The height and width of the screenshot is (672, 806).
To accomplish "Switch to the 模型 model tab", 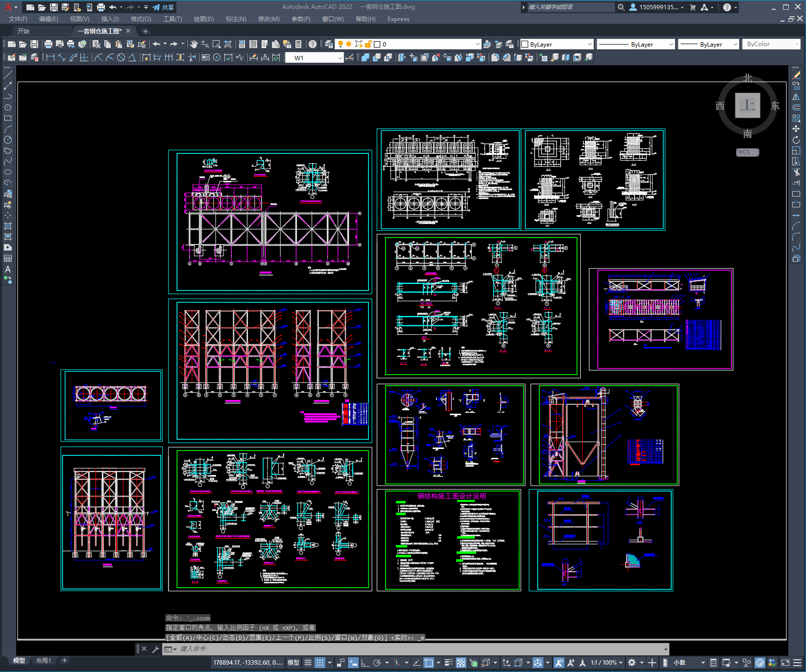I will (x=19, y=661).
